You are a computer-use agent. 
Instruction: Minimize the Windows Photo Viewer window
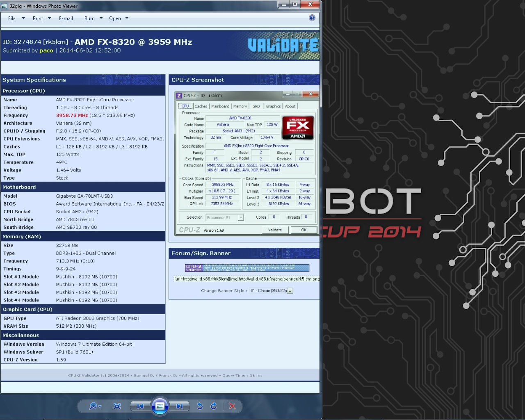pos(283,4)
